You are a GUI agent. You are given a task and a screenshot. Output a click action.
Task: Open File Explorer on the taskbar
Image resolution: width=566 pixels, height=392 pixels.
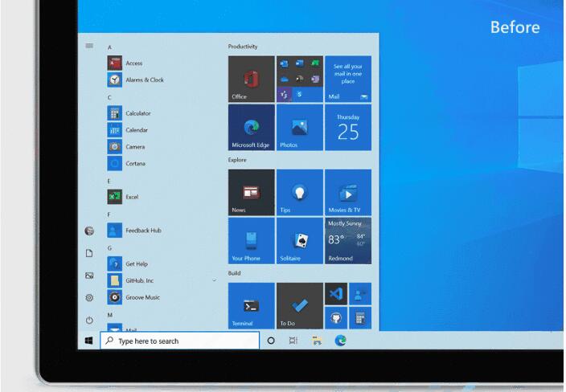(317, 341)
